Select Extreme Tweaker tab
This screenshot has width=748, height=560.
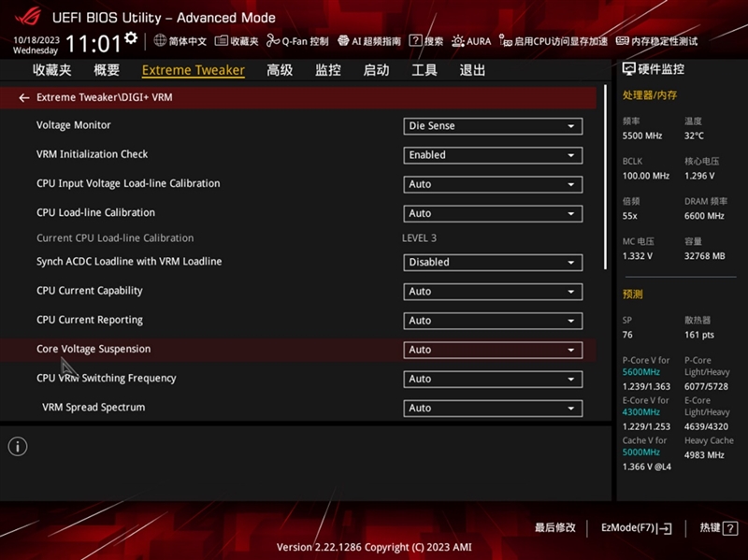coord(194,70)
